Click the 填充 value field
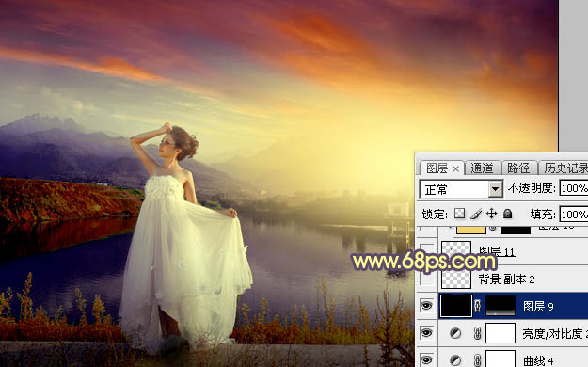 click(574, 215)
